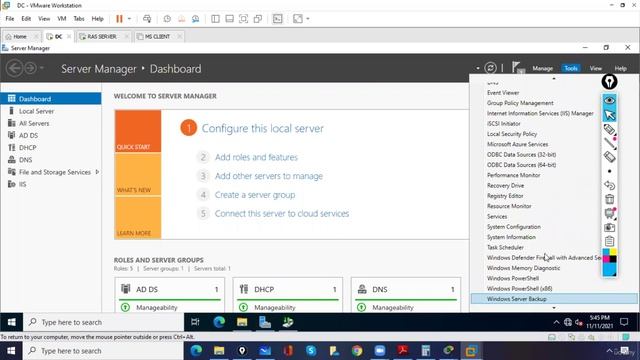The width and height of the screenshot is (640, 360).
Task: Click Configure this local server link
Action: click(262, 129)
